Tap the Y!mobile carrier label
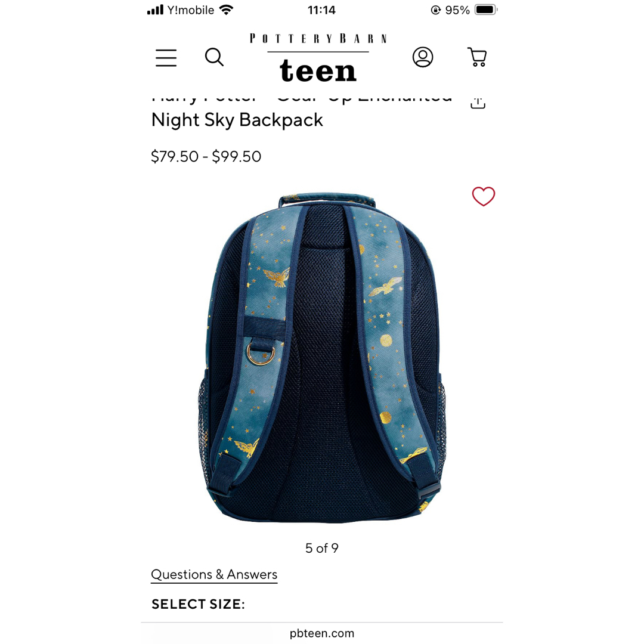Viewport: 644px width, 644px height. click(191, 10)
